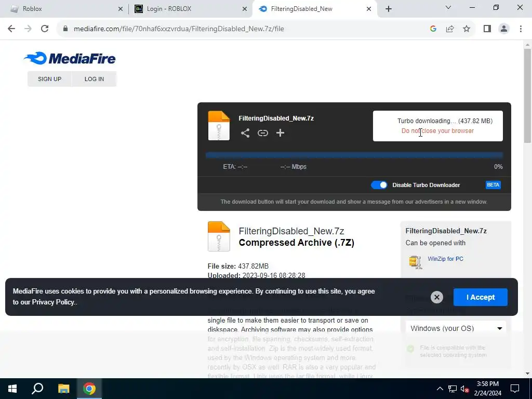Open the WinZip for PC link
The height and width of the screenshot is (399, 532).
pyautogui.click(x=445, y=259)
